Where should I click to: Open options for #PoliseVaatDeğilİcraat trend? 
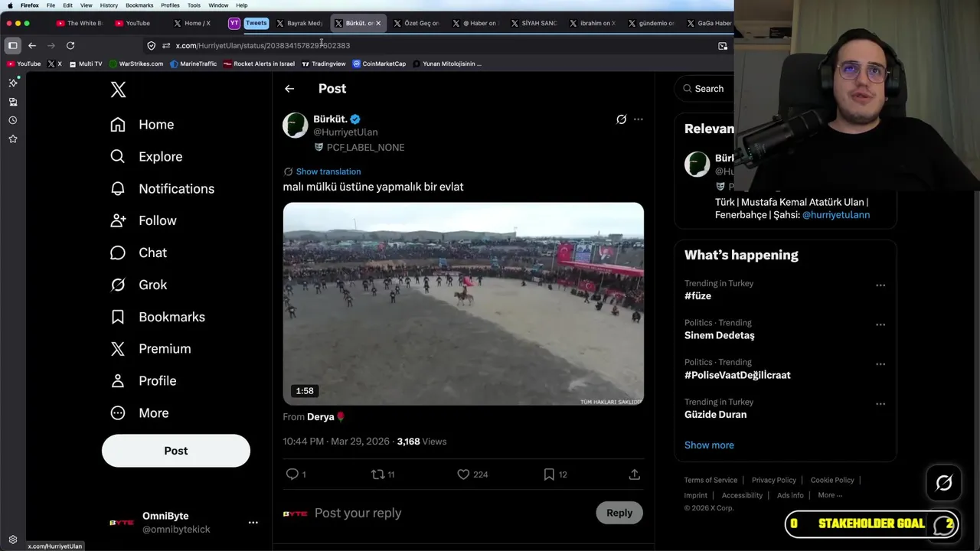click(880, 364)
